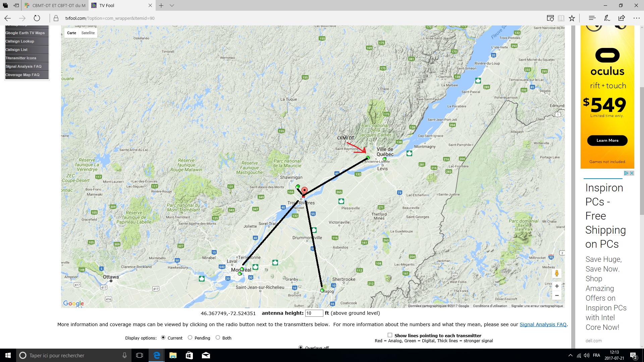Show hidden system tray icons
The height and width of the screenshot is (362, 644).
click(x=571, y=355)
